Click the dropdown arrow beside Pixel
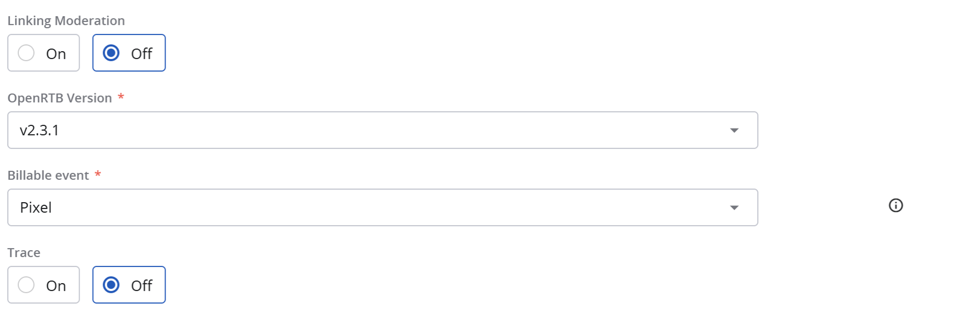This screenshot has height=314, width=980. point(735,207)
